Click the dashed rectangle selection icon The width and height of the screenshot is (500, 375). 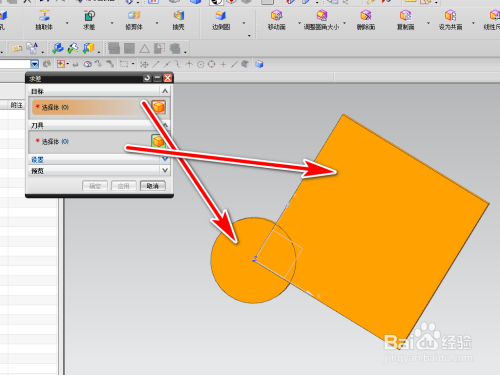pos(124,64)
